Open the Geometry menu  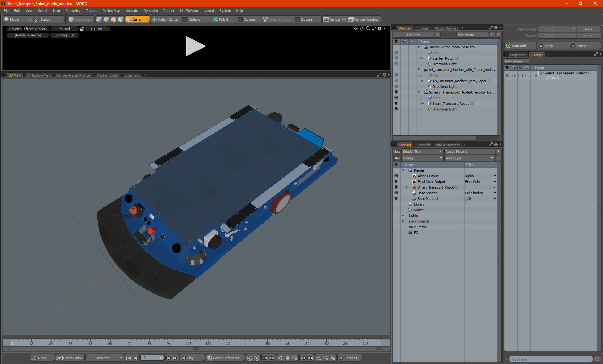pos(73,11)
